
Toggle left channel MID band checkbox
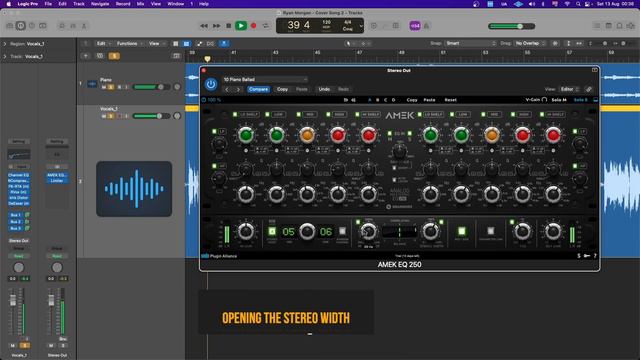click(298, 114)
